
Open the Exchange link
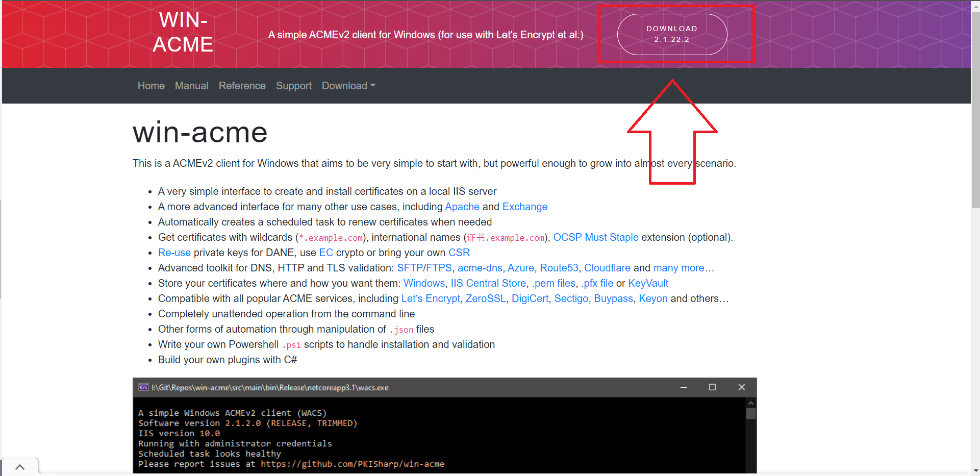(x=525, y=207)
